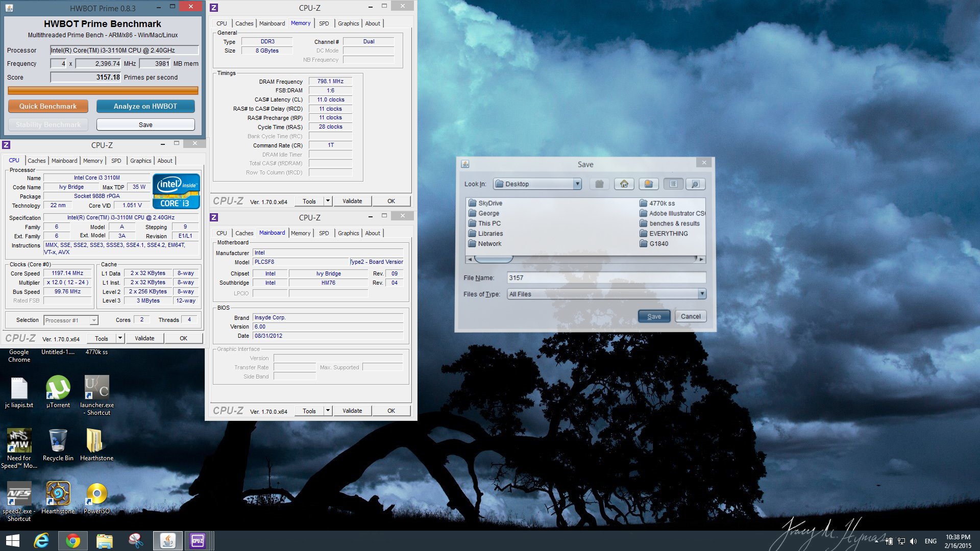Click Quick Benchmark in HWBOT Prime
Image resolution: width=980 pixels, height=551 pixels.
(48, 106)
